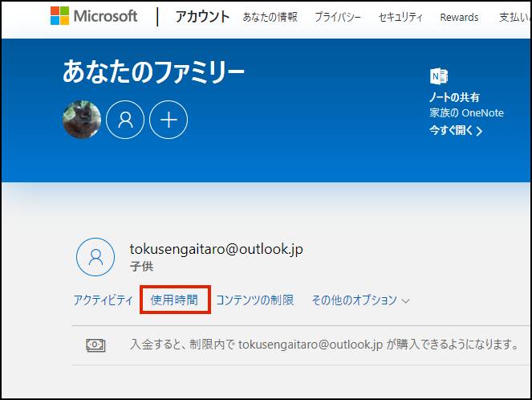Open アカウント page link
The width and height of the screenshot is (532, 400).
point(202,17)
